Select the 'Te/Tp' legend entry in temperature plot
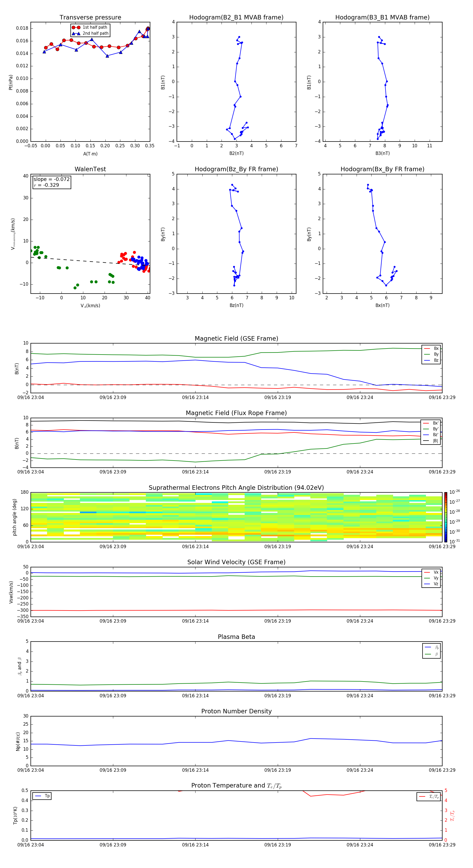 pyautogui.click(x=429, y=796)
